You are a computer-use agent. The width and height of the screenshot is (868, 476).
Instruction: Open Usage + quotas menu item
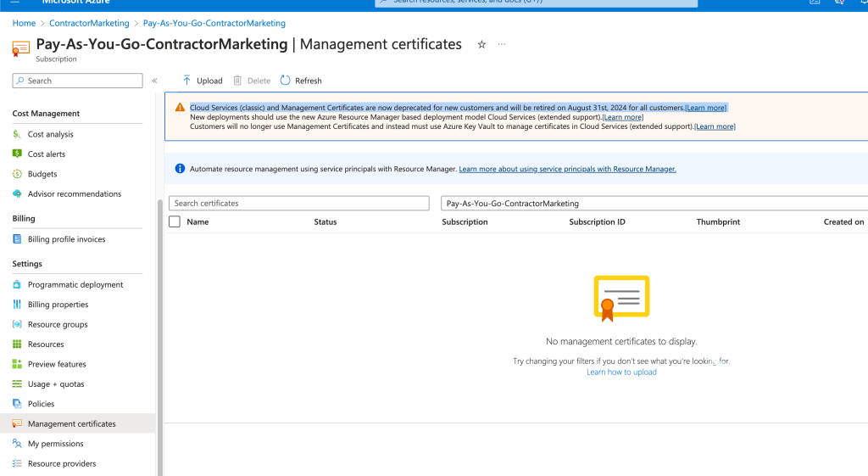pyautogui.click(x=56, y=384)
